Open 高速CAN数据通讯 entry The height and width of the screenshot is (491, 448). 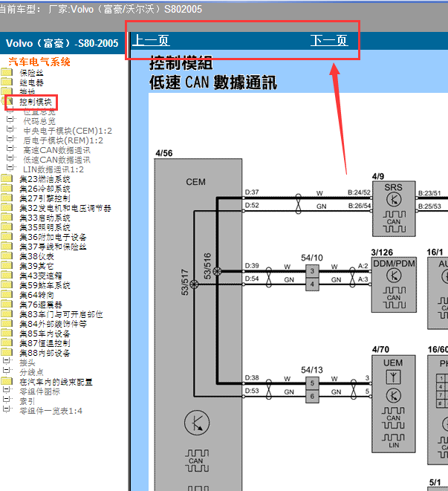(x=56, y=150)
